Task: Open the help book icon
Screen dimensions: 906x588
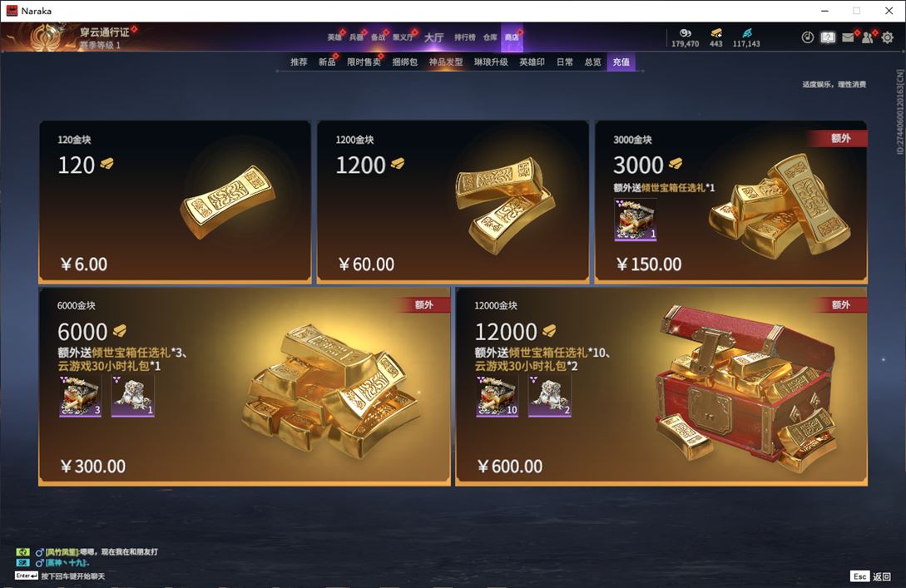Action: [x=828, y=37]
